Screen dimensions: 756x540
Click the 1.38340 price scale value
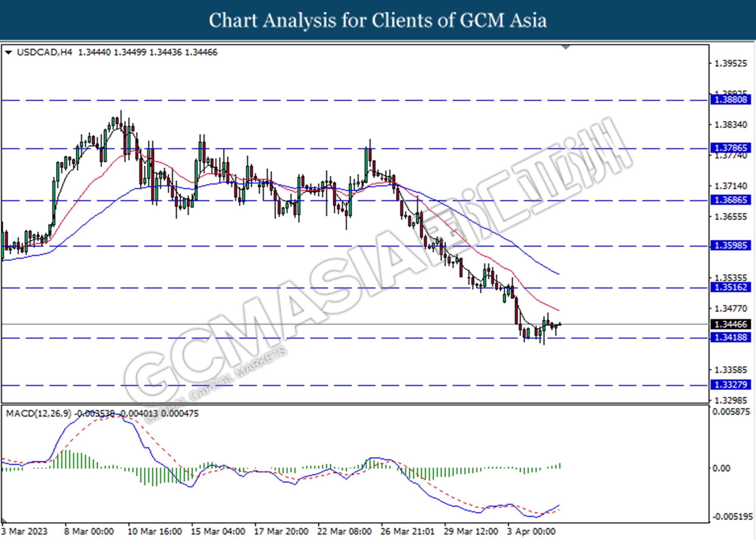(x=731, y=125)
